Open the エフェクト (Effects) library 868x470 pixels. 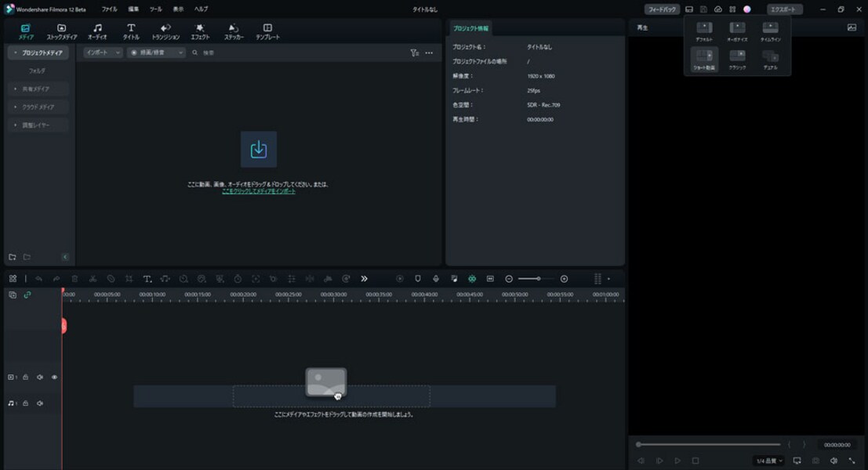tap(200, 31)
